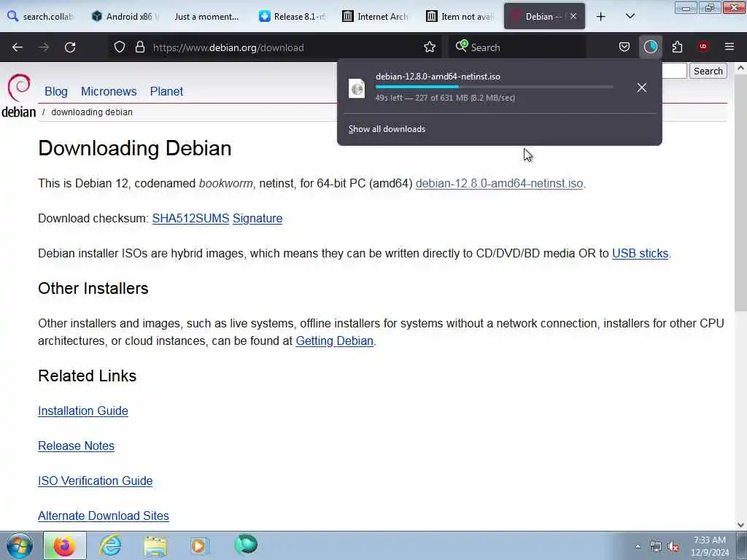Click the 'downloading debian' breadcrumb text
This screenshot has width=747, height=560.
(x=92, y=112)
